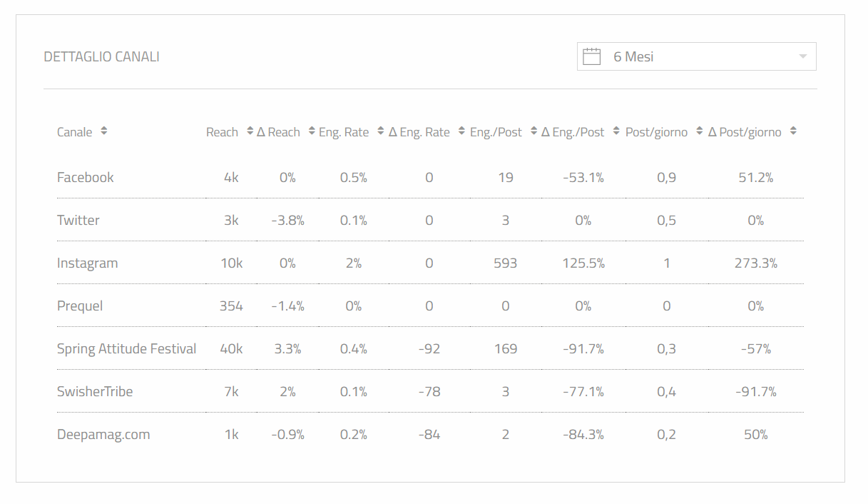868x504 pixels.
Task: Expand the period selector caret arrow
Action: pos(803,56)
